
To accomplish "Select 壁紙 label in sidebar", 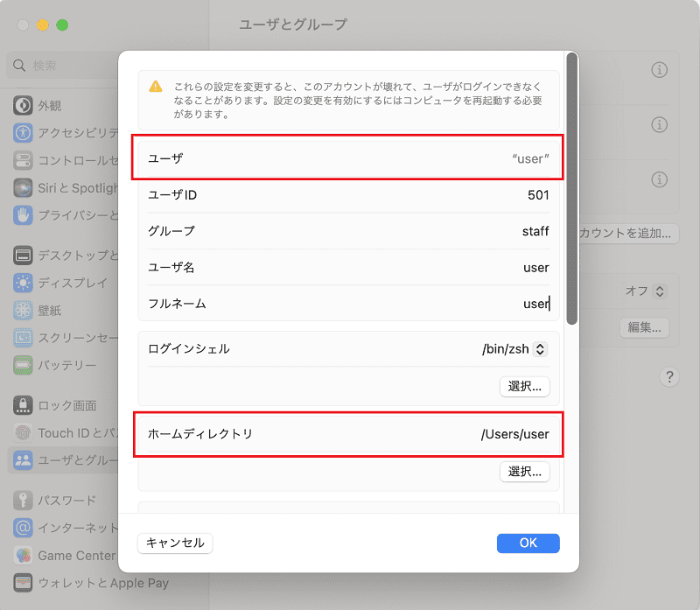I will point(50,311).
